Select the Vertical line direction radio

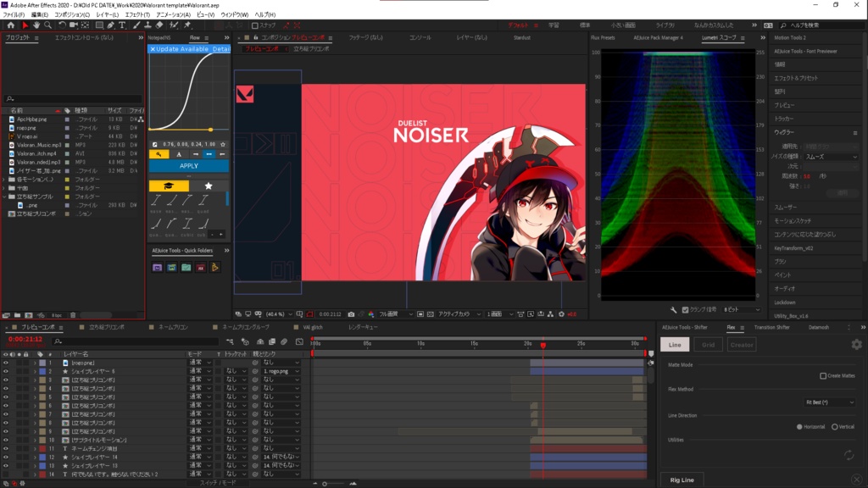[x=835, y=427]
